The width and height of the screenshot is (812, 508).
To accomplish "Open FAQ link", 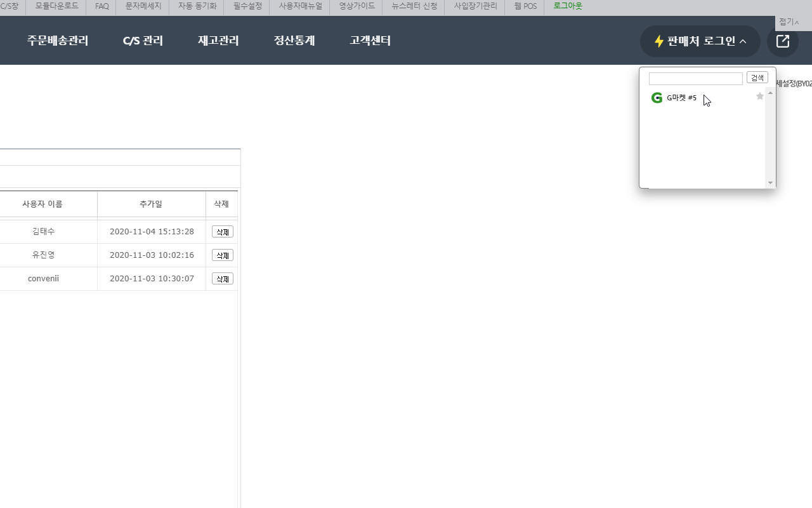I will (102, 6).
